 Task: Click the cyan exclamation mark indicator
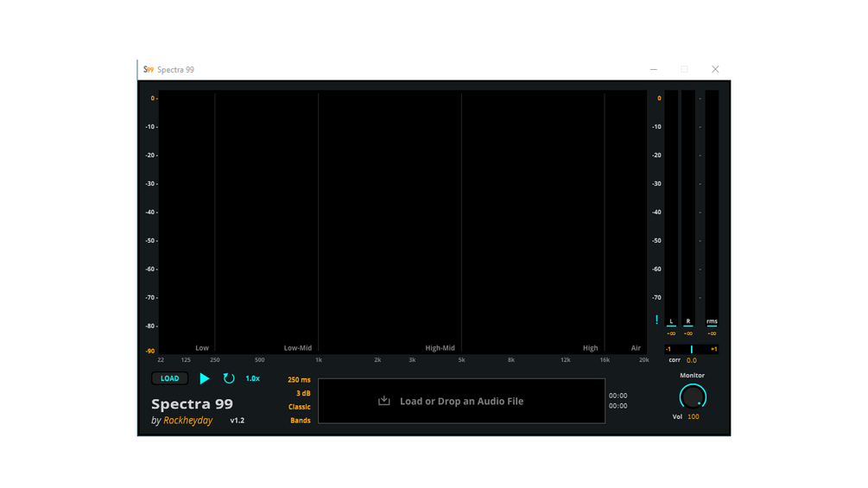point(656,320)
